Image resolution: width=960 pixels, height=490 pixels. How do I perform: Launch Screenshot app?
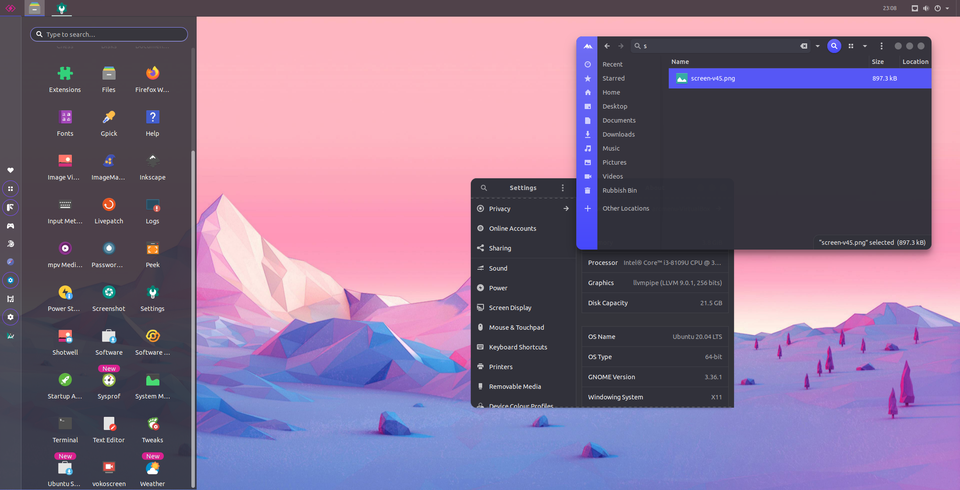tap(109, 299)
